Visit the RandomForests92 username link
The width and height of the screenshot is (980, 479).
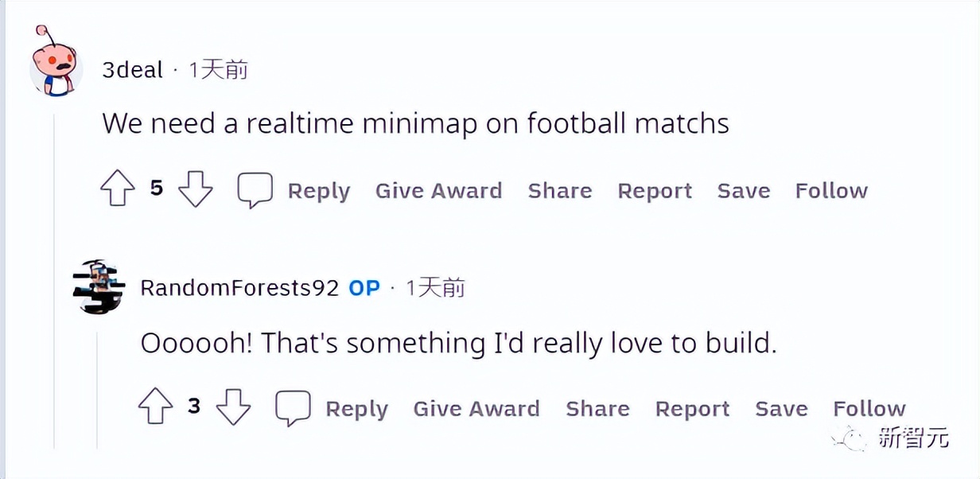[x=239, y=287]
